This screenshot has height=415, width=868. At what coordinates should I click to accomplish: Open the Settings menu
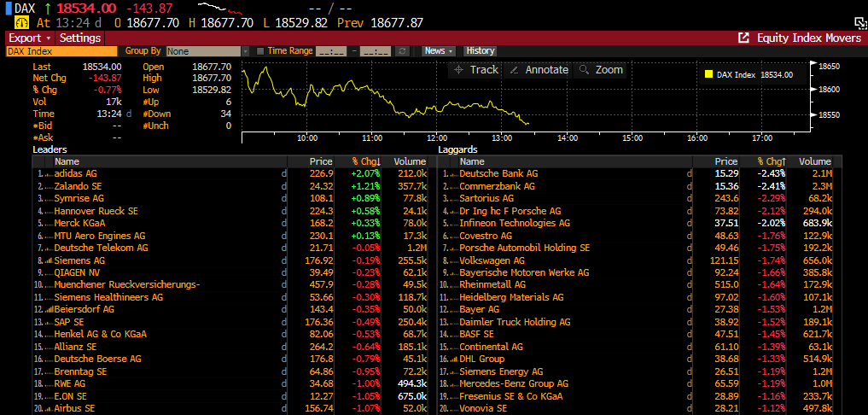pyautogui.click(x=80, y=38)
